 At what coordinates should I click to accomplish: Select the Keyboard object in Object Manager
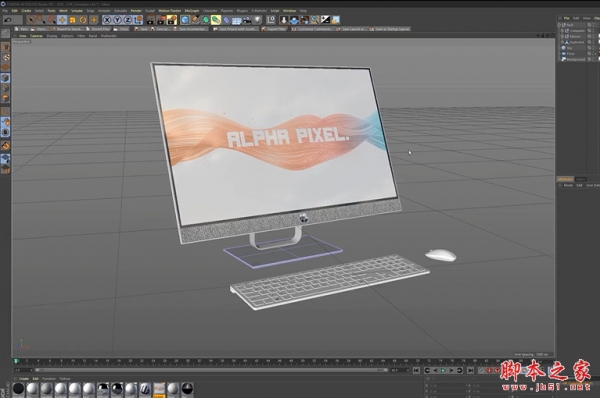coord(577,42)
